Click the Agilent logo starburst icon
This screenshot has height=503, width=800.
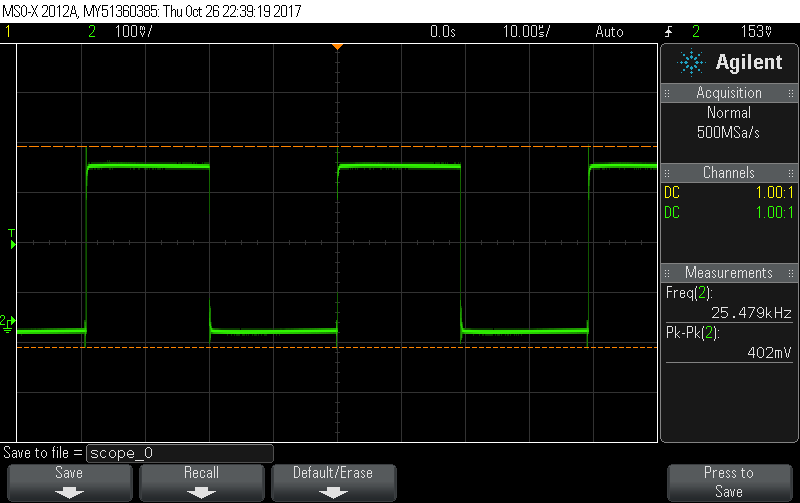(691, 63)
